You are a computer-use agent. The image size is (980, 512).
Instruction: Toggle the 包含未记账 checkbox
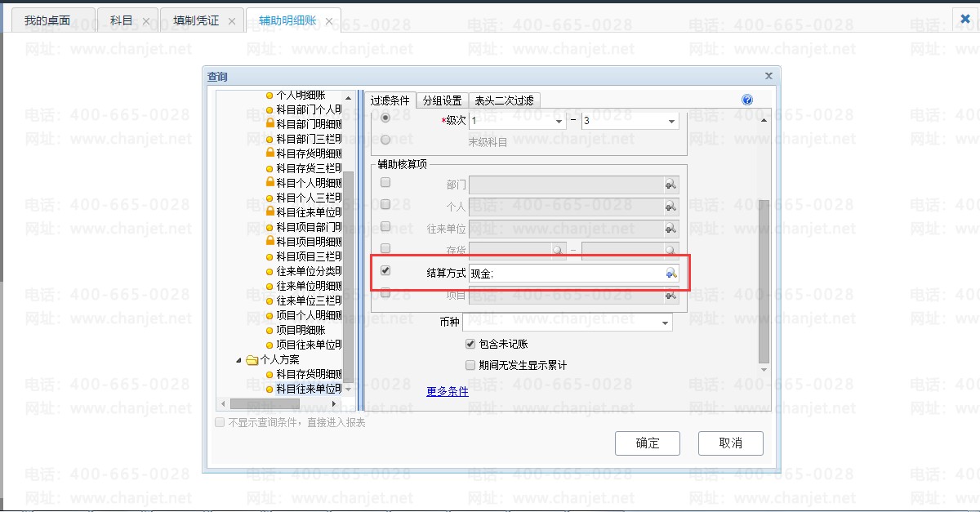tap(470, 345)
